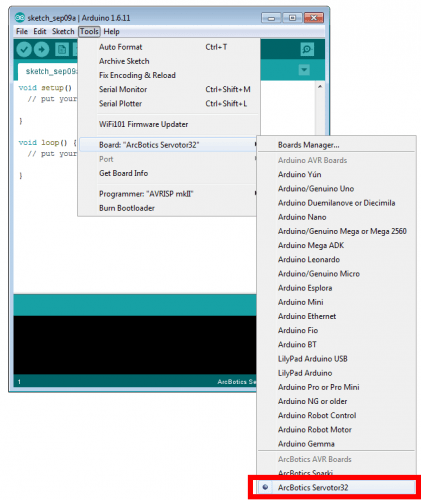Click the Upload arrow toolbar icon
Screen dimensions: 421x500
tap(42, 50)
